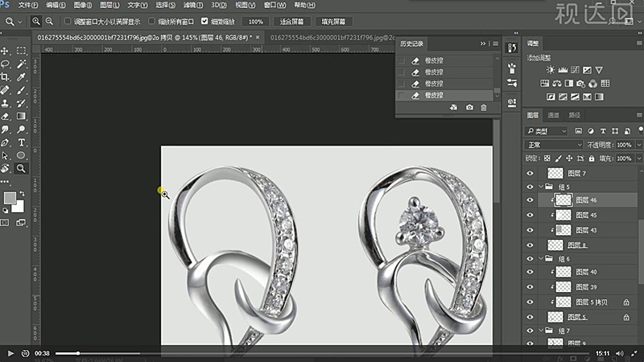Select the Path Selection tool
The image size is (644, 362).
coord(5,156)
